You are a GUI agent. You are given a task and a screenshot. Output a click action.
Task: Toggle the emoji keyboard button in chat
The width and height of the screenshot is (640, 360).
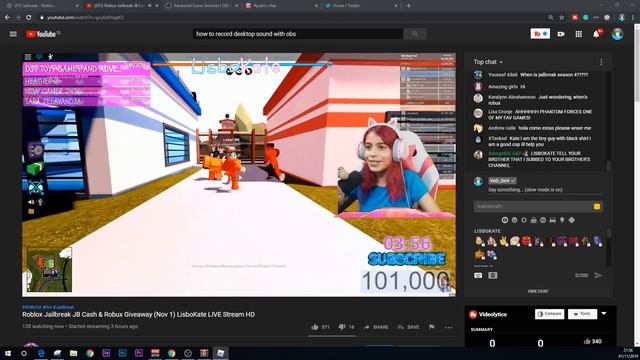click(x=478, y=276)
